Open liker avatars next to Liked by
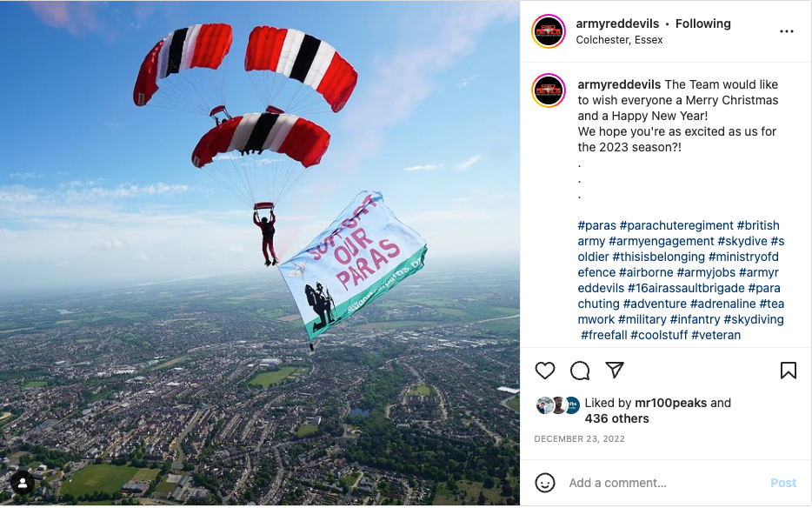Image resolution: width=812 pixels, height=508 pixels. pos(557,405)
